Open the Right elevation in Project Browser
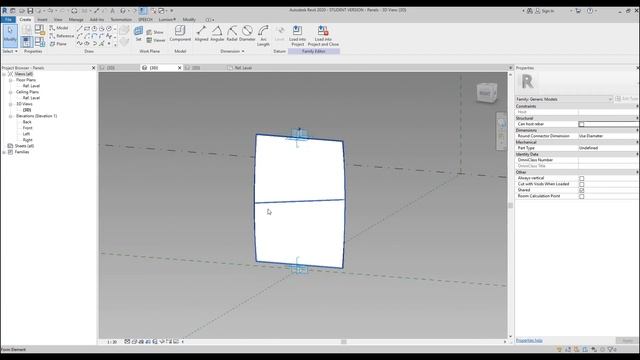The width and height of the screenshot is (640, 360). 27,140
